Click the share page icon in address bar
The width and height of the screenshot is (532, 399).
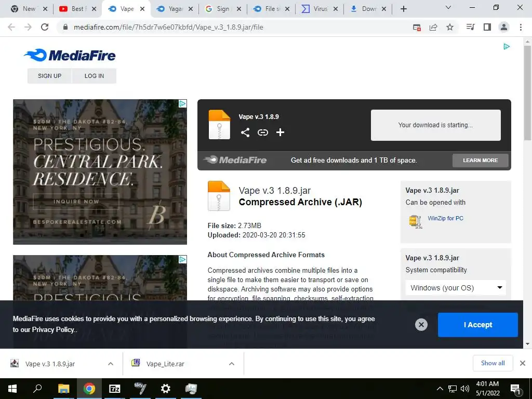(x=433, y=27)
